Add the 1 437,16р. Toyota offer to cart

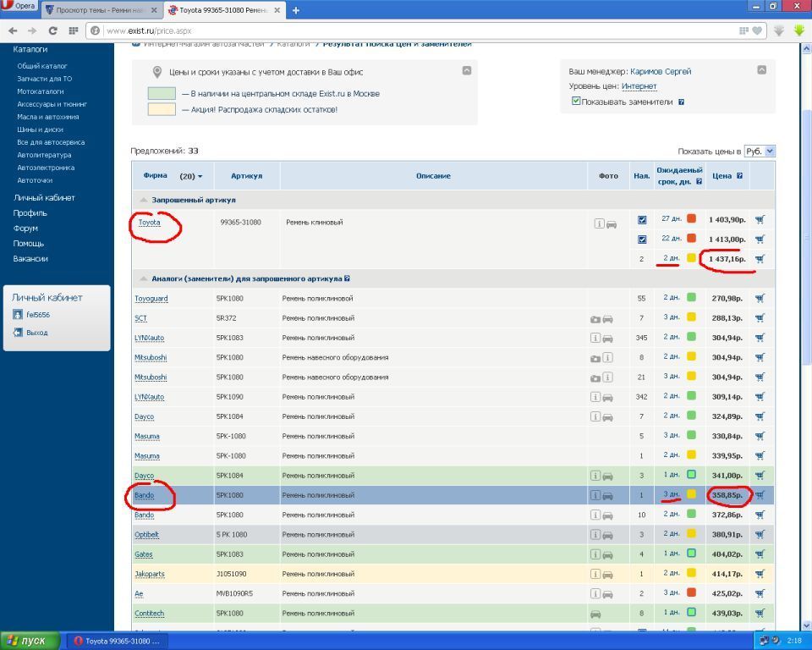(x=760, y=259)
